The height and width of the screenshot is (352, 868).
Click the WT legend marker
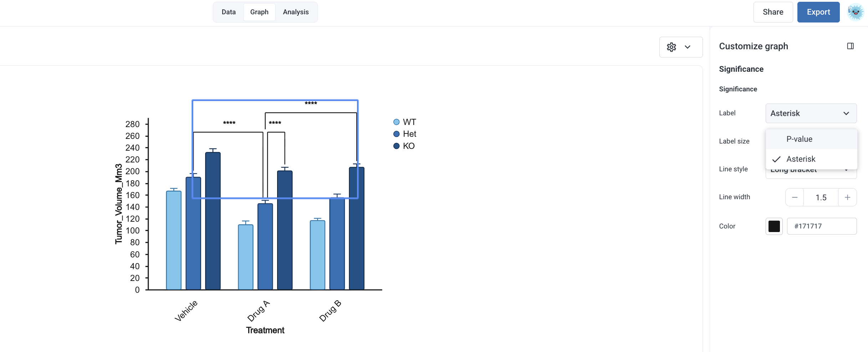(396, 122)
